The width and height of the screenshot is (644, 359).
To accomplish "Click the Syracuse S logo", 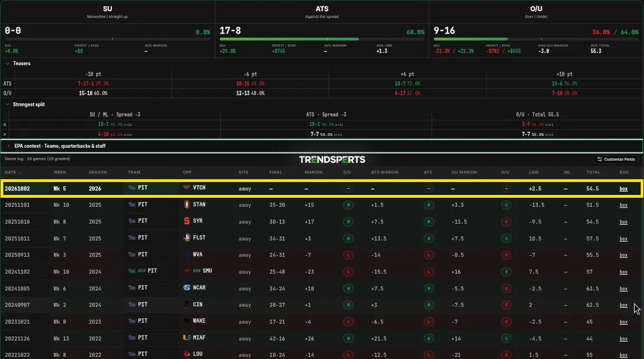I will point(186,221).
